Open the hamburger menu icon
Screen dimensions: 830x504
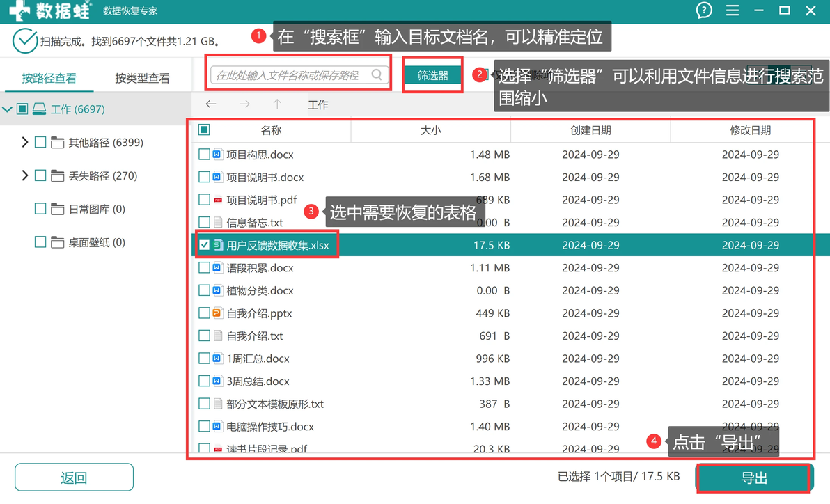732,10
